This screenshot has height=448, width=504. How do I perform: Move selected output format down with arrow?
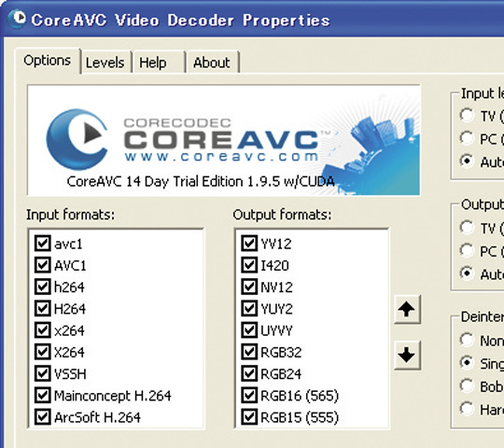point(407,355)
